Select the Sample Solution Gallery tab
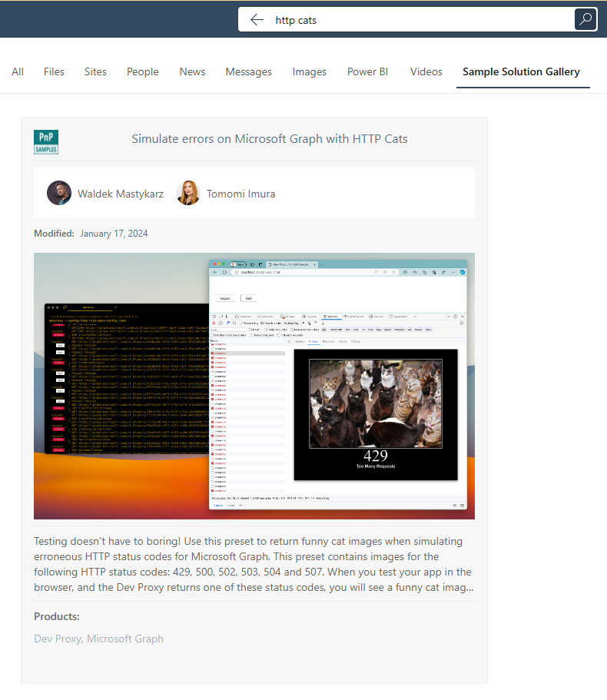The image size is (607, 700). coord(521,72)
